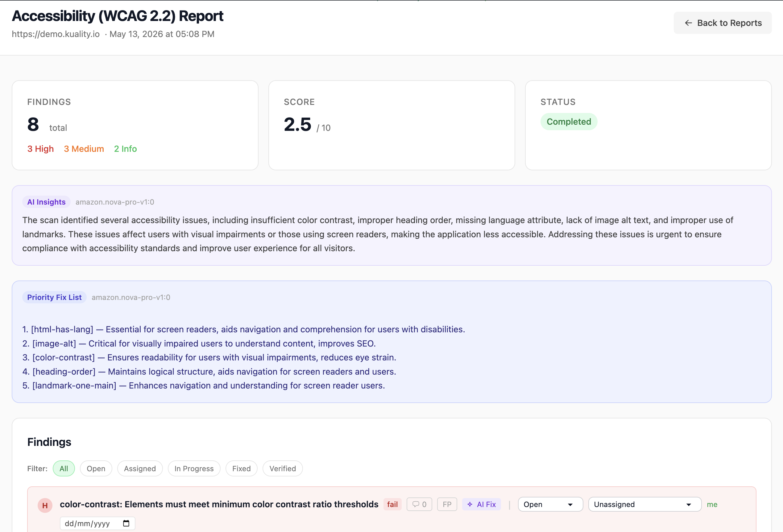Click the 3 High severity count
The width and height of the screenshot is (783, 532).
click(x=40, y=148)
